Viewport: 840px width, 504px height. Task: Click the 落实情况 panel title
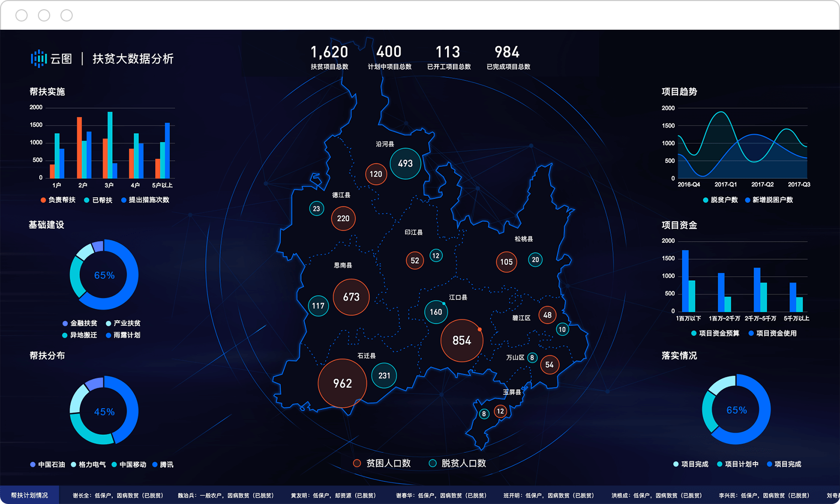click(679, 355)
